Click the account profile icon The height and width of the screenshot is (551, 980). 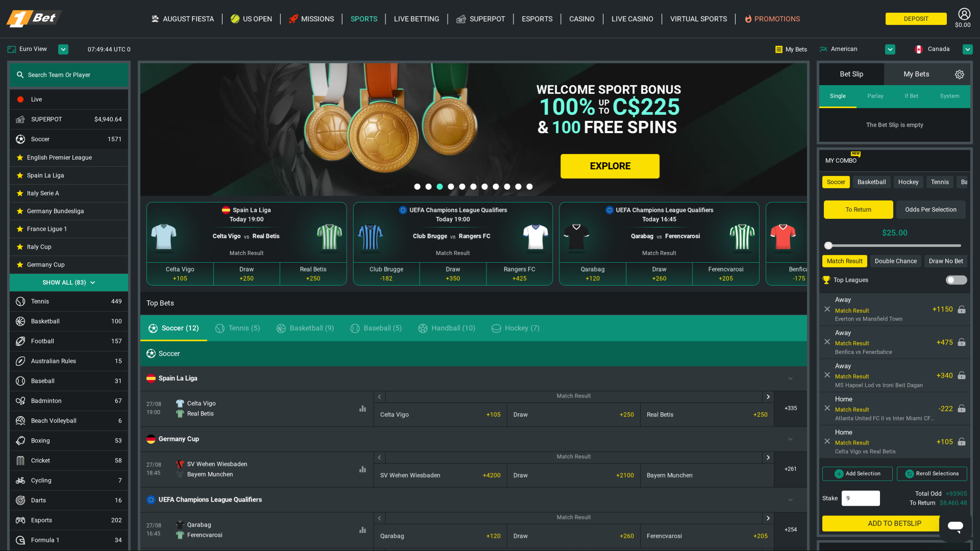964,14
